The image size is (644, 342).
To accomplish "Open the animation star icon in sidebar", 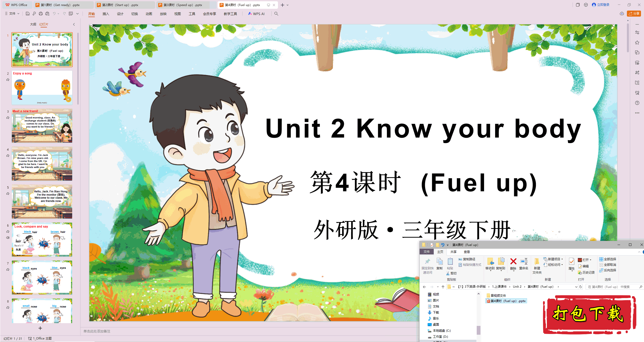I will point(637,42).
